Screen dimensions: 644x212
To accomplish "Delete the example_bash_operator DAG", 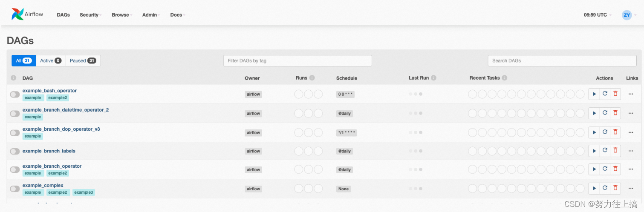I will coord(615,94).
